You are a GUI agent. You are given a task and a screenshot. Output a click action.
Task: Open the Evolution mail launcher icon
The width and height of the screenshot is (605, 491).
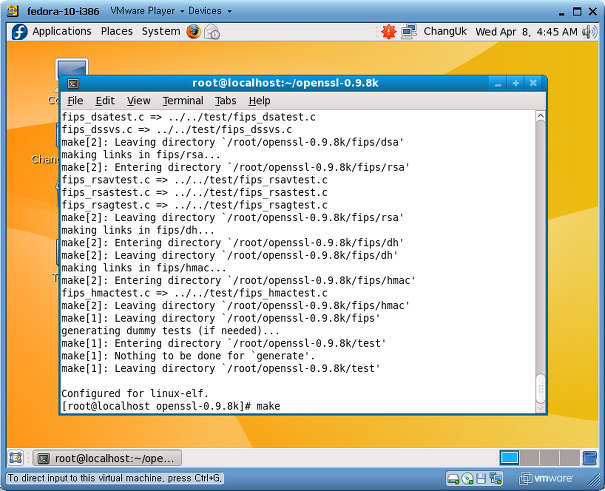[212, 32]
